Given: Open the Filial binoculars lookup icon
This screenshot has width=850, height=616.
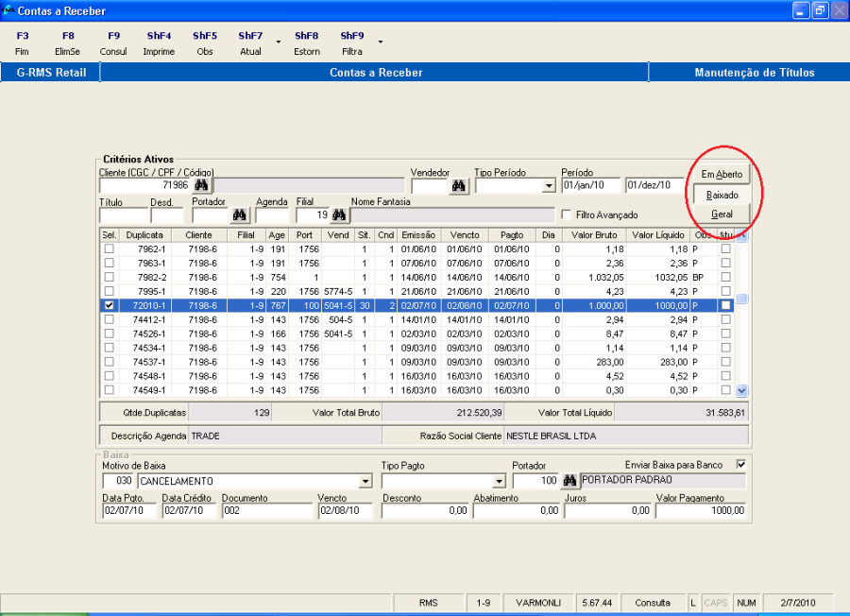Looking at the screenshot, I should pyautogui.click(x=339, y=215).
